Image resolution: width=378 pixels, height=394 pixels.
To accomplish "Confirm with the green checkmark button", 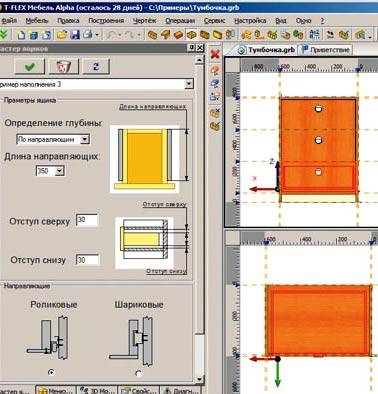I will coord(30,67).
